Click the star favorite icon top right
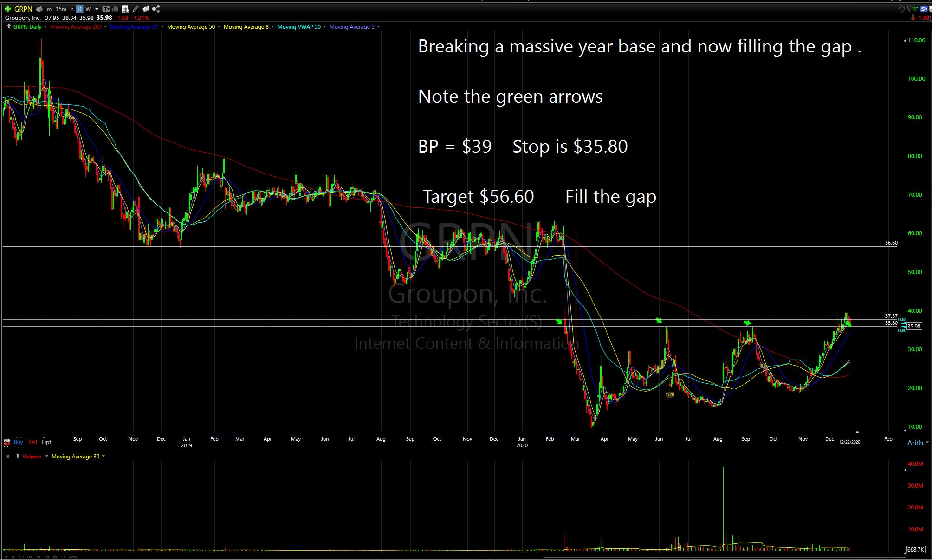The height and width of the screenshot is (560, 932). 901,9
